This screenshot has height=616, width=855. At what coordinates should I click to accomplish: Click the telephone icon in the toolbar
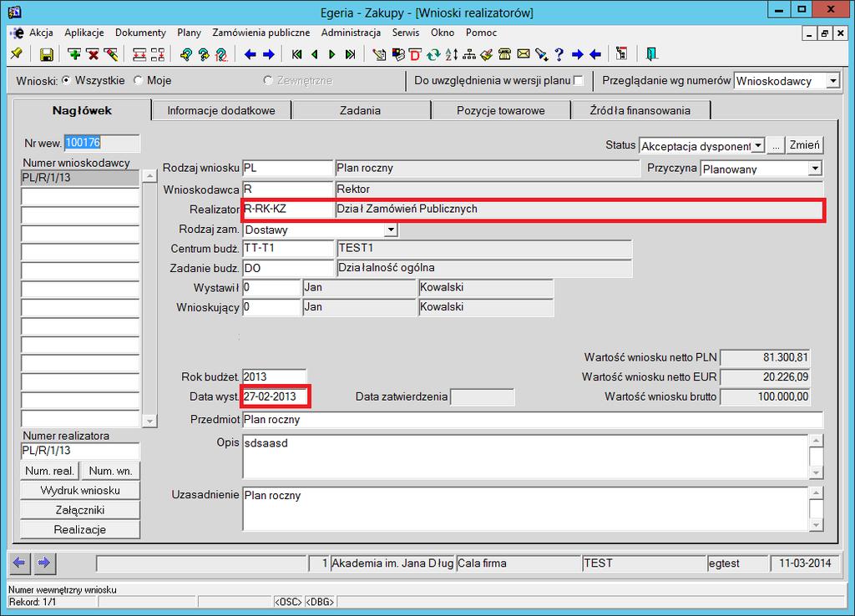click(x=505, y=54)
